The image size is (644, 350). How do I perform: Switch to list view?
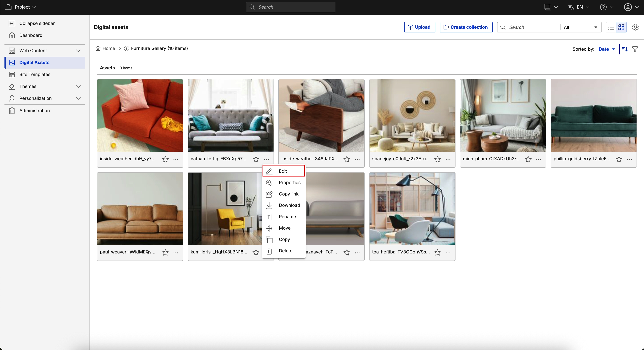611,27
